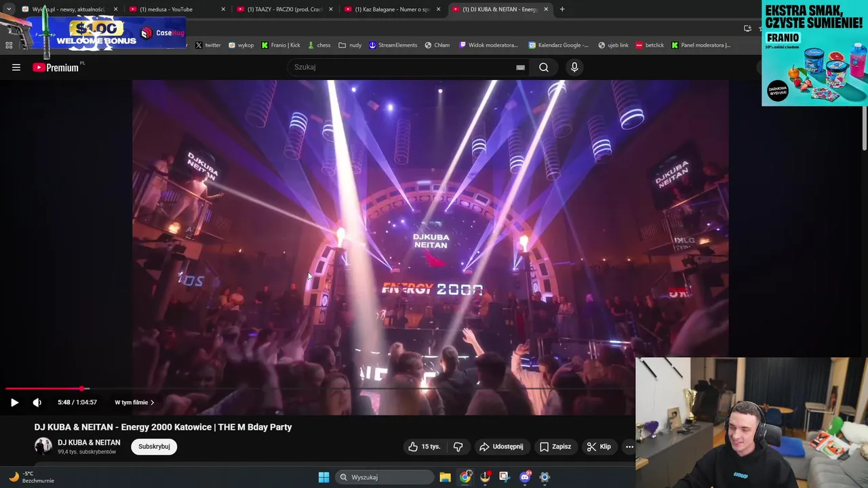Open the 'Widok moderatora' bookmark
Image resolution: width=868 pixels, height=488 pixels.
(x=488, y=45)
